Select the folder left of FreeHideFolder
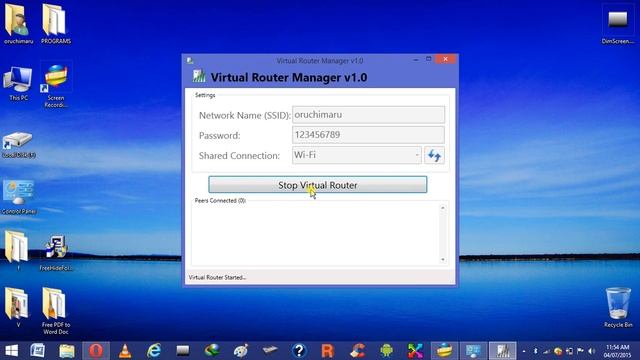Image resolution: width=640 pixels, height=360 pixels. pyautogui.click(x=17, y=250)
